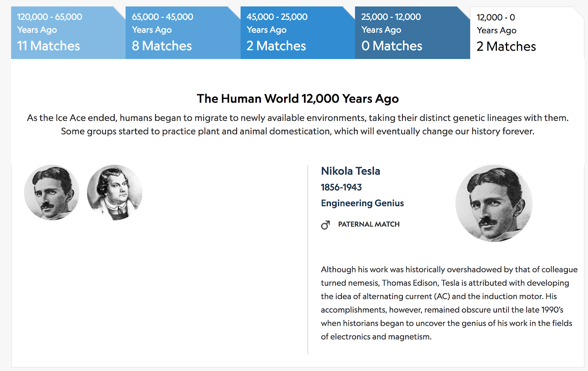Select the 45,000 - 25,000 Years Ago tab
Screen dimensions: 588x371
[297, 32]
